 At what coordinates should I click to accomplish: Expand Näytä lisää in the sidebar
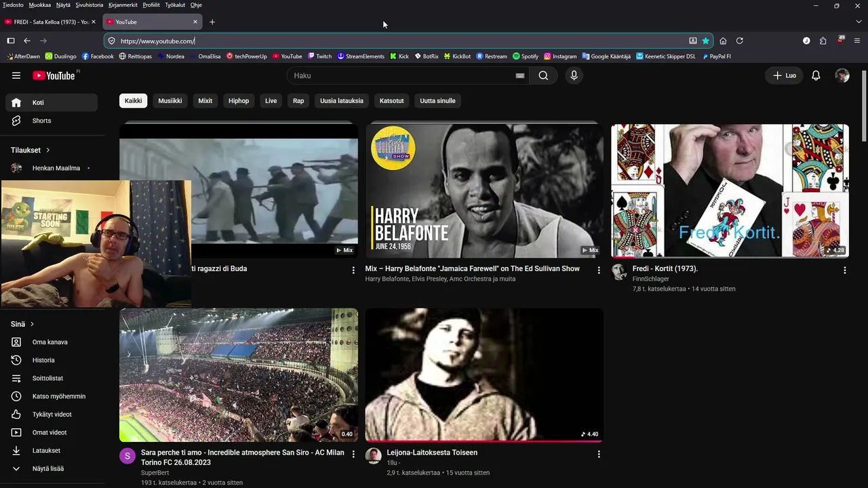click(52, 468)
